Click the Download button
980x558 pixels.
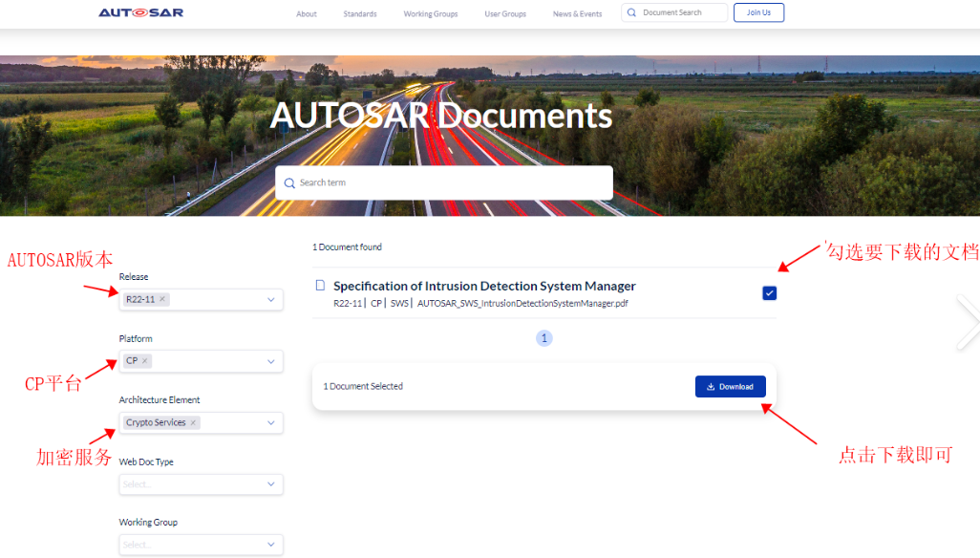pyautogui.click(x=730, y=387)
